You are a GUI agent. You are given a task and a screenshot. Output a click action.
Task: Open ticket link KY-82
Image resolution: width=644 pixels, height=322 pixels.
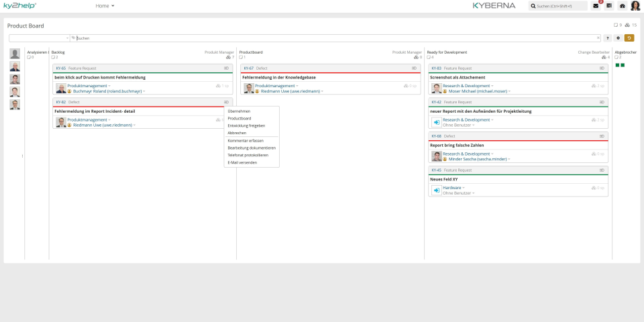pos(61,102)
